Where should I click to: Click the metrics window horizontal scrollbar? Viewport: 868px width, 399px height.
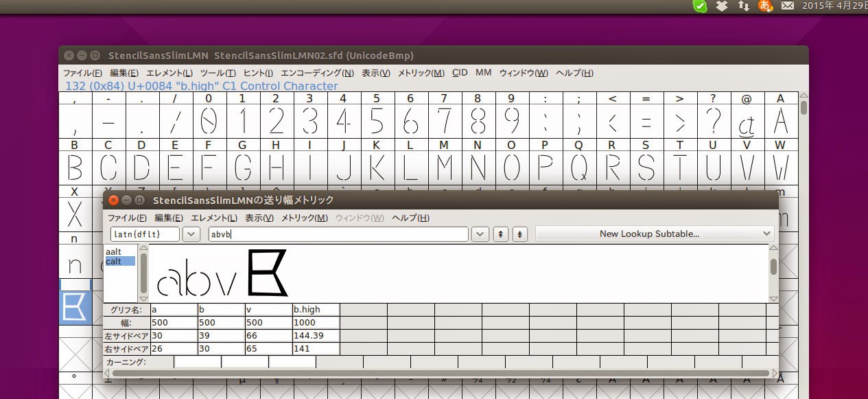pyautogui.click(x=441, y=373)
